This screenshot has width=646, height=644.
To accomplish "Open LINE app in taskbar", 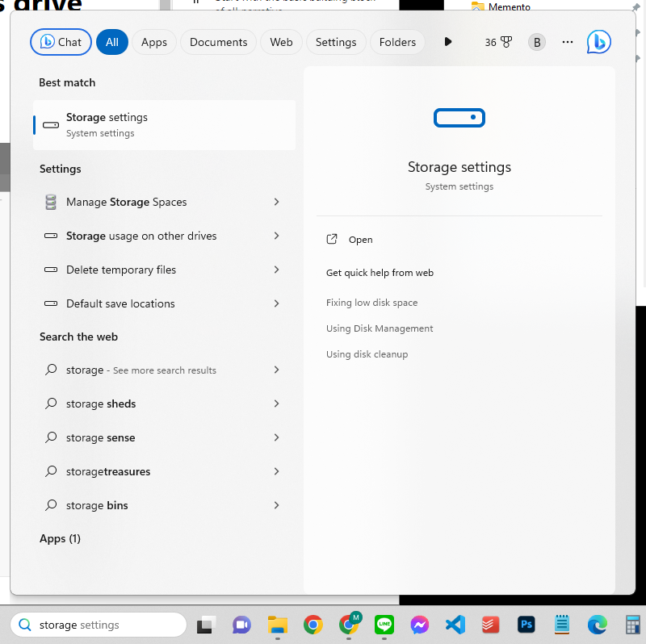I will (384, 625).
